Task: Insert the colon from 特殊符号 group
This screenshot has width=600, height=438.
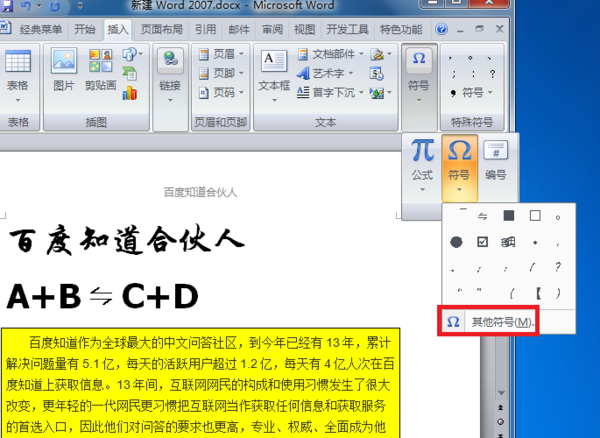Action: [x=473, y=74]
